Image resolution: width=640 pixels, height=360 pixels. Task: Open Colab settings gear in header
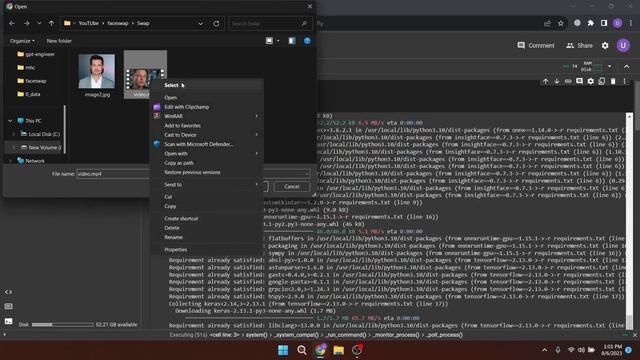[605, 46]
